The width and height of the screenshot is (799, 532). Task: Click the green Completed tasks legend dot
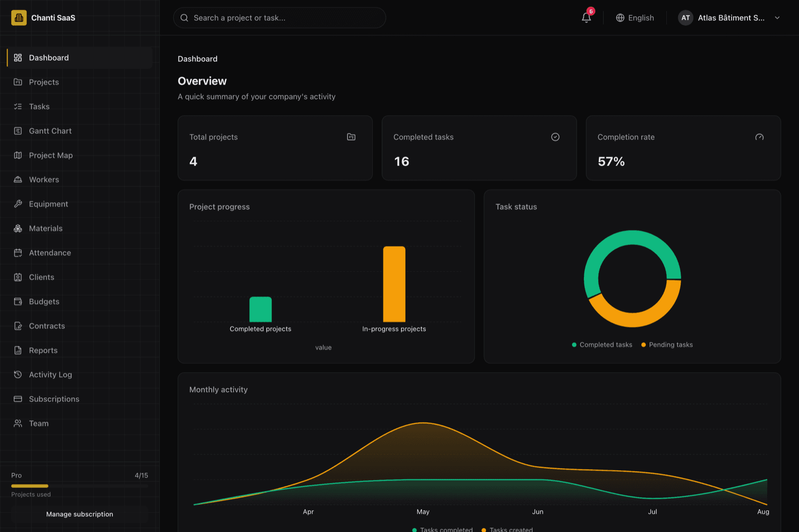click(574, 345)
